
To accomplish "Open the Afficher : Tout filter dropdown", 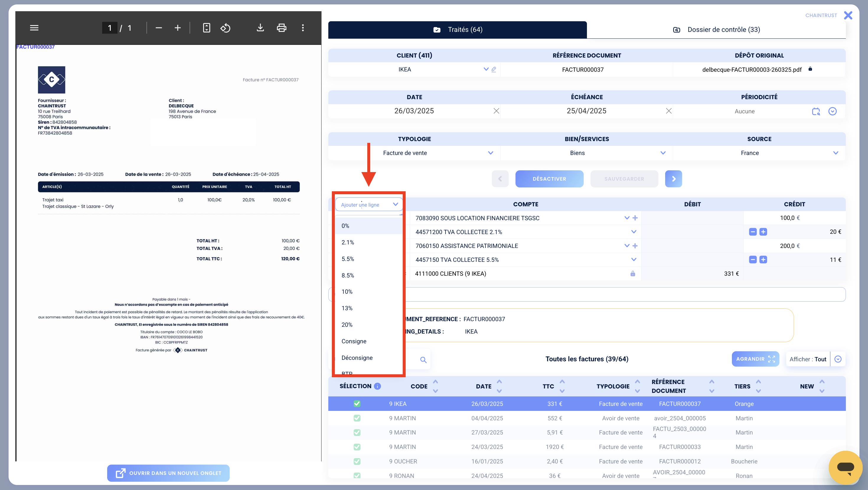I will pyautogui.click(x=838, y=359).
